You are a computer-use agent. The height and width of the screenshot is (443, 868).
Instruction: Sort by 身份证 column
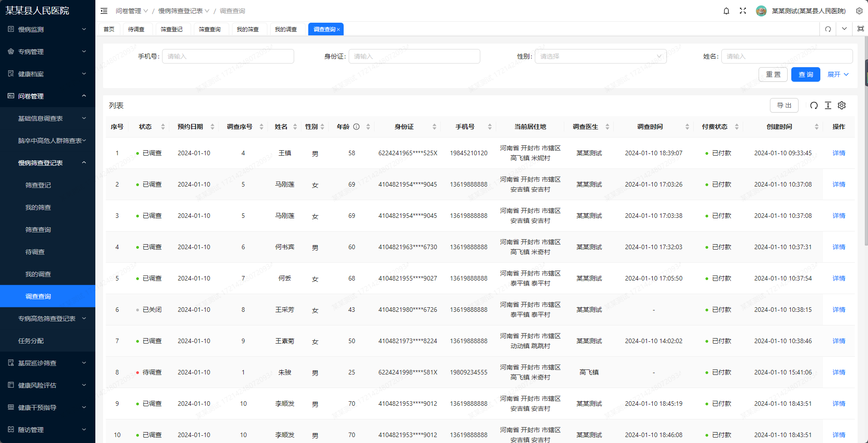(x=434, y=127)
